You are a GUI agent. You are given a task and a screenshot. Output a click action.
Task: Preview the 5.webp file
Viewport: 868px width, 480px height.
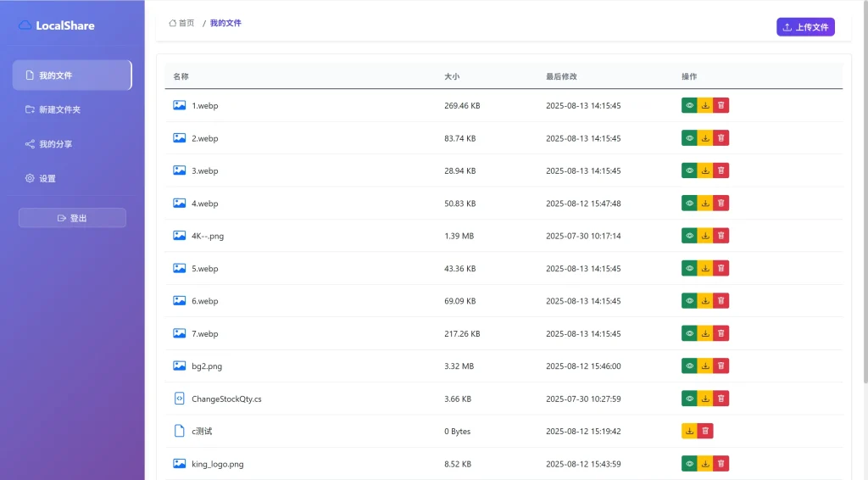coord(689,268)
